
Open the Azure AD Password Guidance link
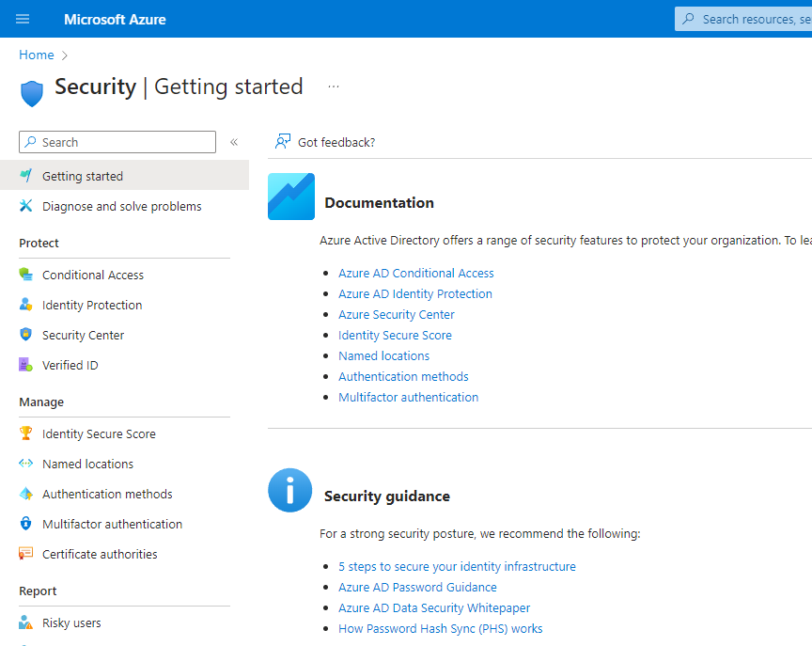point(417,587)
